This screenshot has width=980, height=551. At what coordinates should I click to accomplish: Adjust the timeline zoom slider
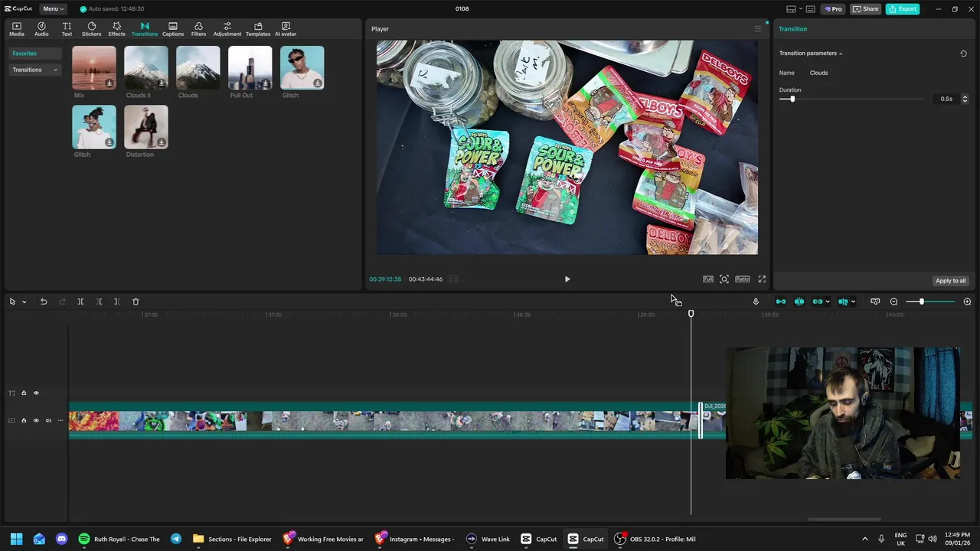pos(921,302)
